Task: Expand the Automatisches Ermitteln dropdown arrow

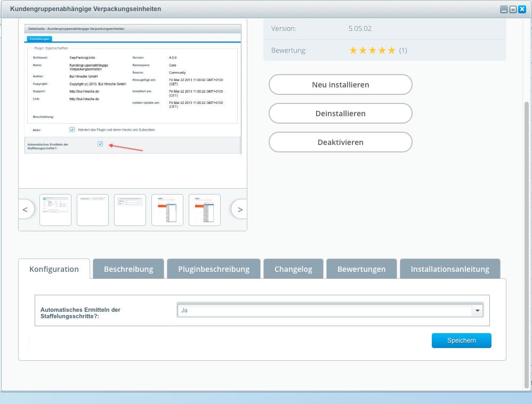Action: (x=477, y=310)
